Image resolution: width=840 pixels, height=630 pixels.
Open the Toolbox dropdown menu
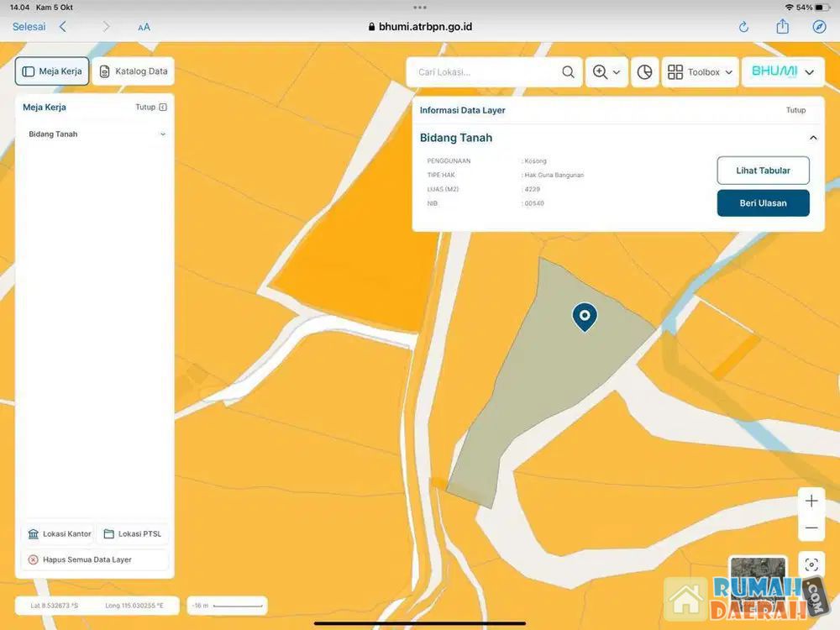(x=700, y=72)
